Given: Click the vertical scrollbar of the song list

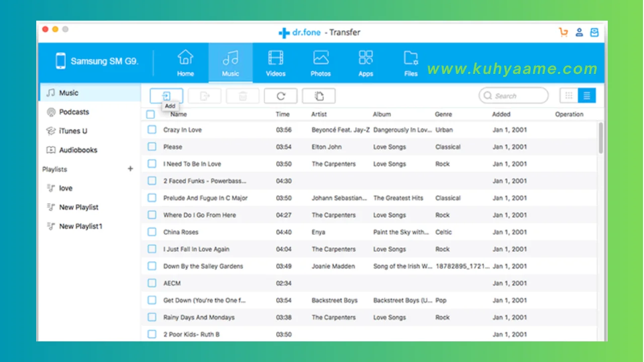Looking at the screenshot, I should [x=601, y=138].
